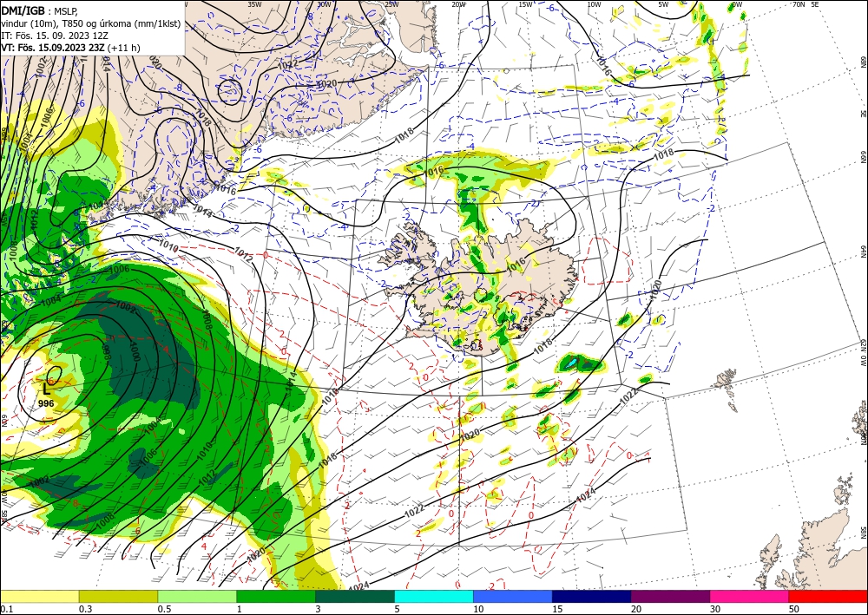
Task: Click the 'L' low pressure marker
Action: pos(46,390)
